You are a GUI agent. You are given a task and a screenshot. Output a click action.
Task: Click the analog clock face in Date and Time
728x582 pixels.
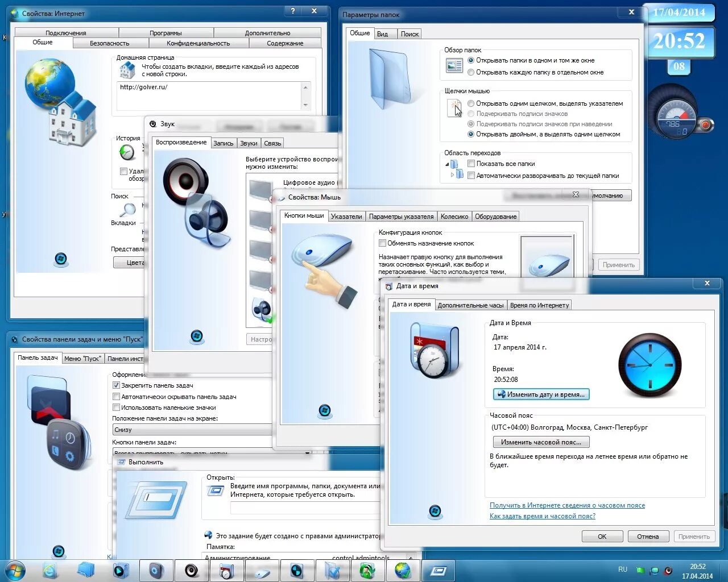(x=650, y=365)
